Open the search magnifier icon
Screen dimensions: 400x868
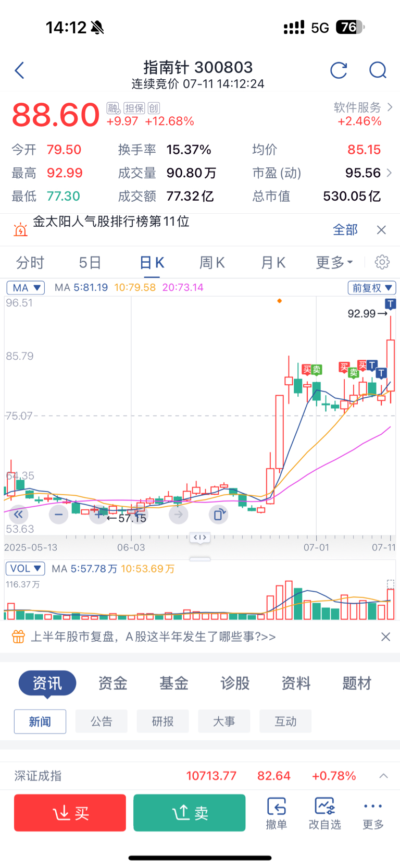tap(378, 70)
